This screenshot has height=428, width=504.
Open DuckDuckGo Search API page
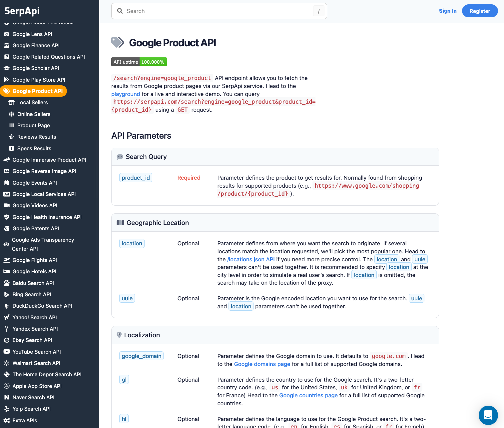tap(42, 306)
